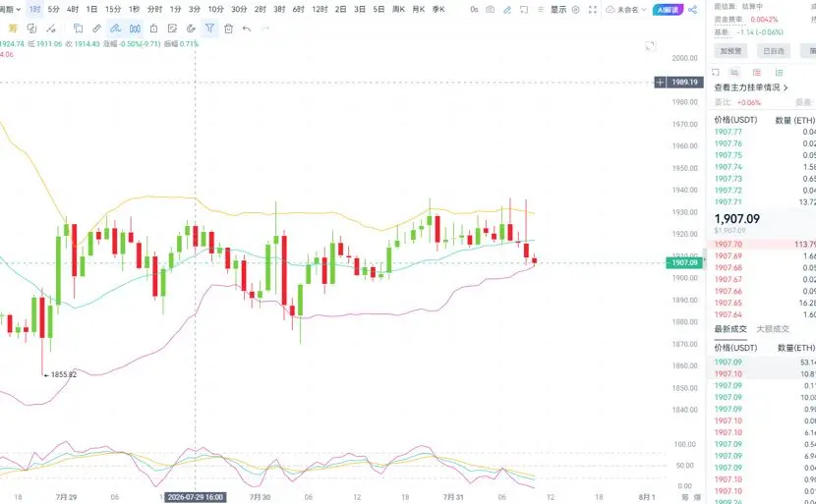Click the 1907.77 ask price row
This screenshot has height=504, width=816.
point(761,132)
